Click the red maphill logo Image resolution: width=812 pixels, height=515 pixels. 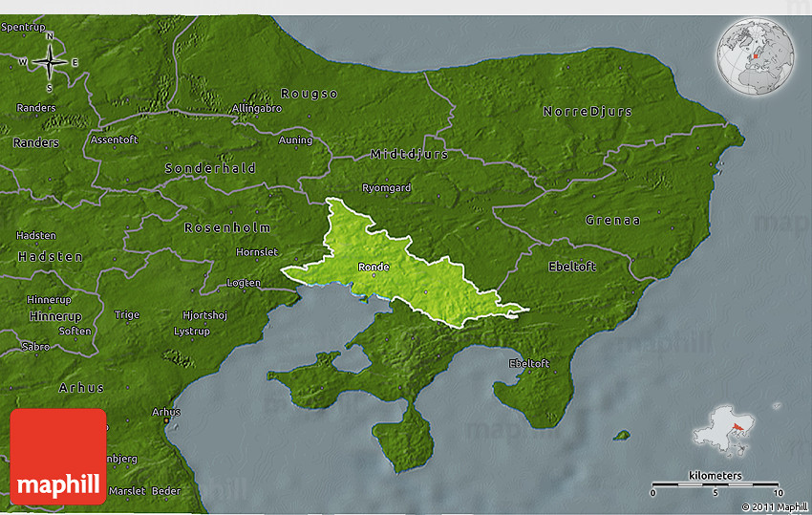pos(58,457)
